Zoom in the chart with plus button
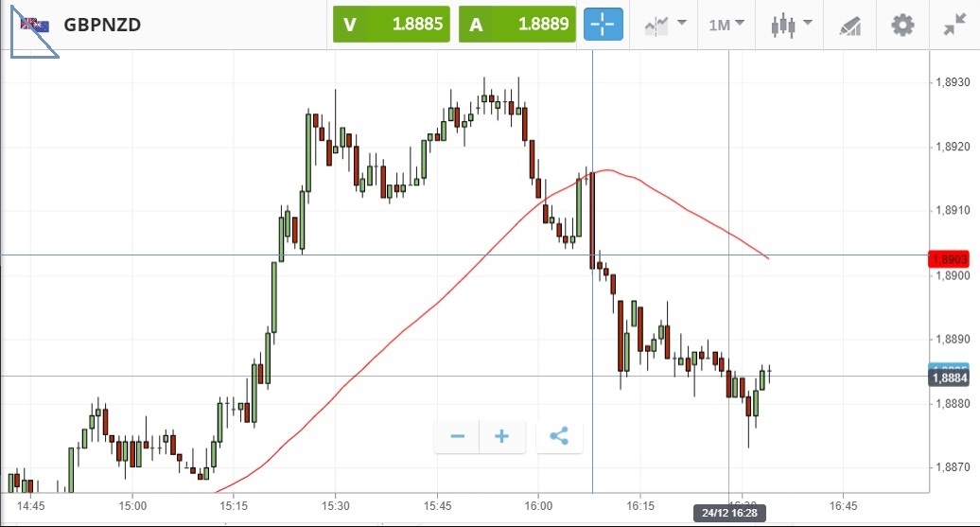Image resolution: width=980 pixels, height=527 pixels. point(502,436)
